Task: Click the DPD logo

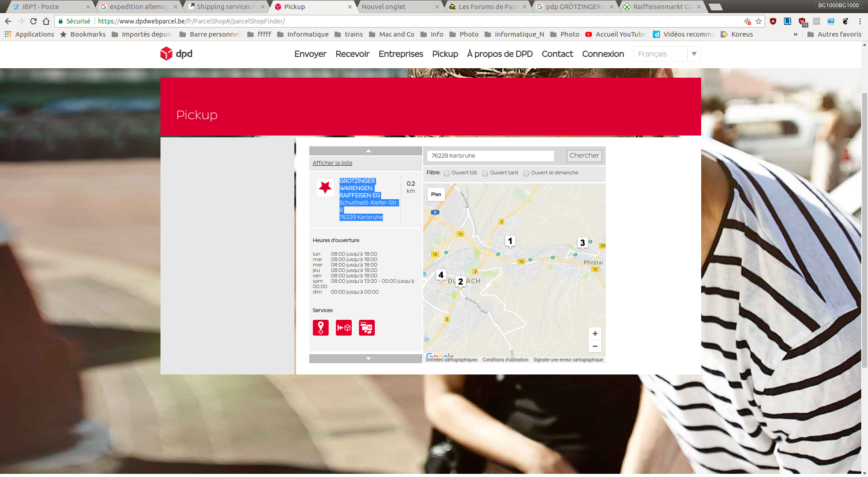Action: pyautogui.click(x=176, y=54)
